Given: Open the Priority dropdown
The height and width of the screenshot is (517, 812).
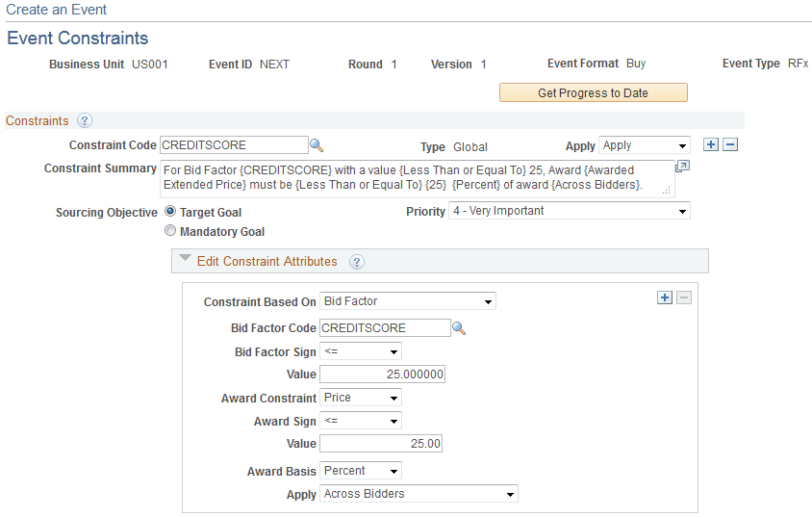Looking at the screenshot, I should (570, 211).
